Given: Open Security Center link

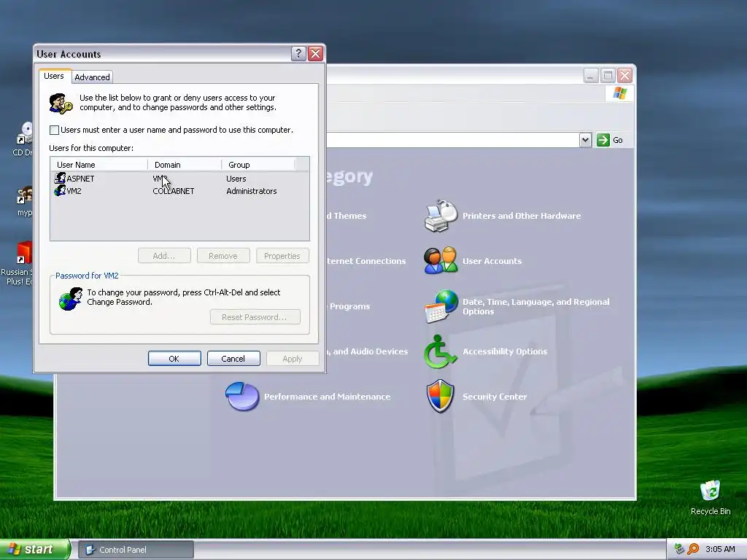Looking at the screenshot, I should click(495, 397).
